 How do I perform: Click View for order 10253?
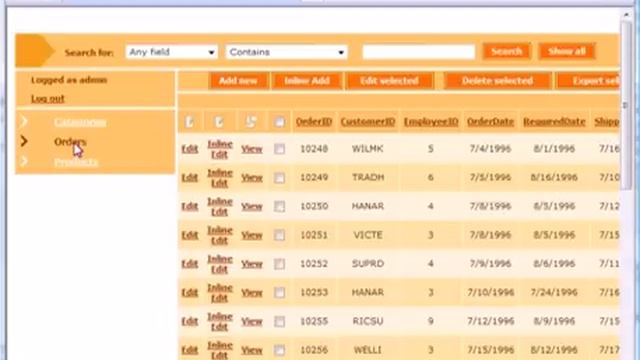[x=251, y=293]
